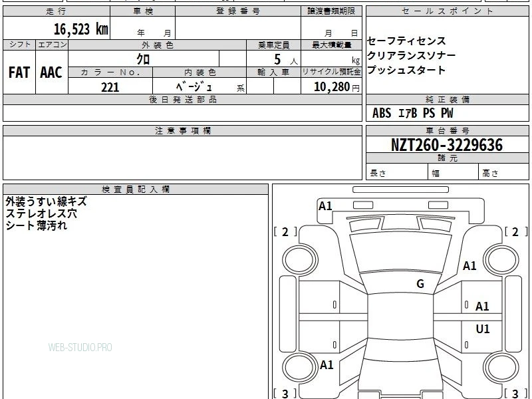The width and height of the screenshot is (532, 399).
Task: Click the カラーNo. label
Action: click(110, 72)
